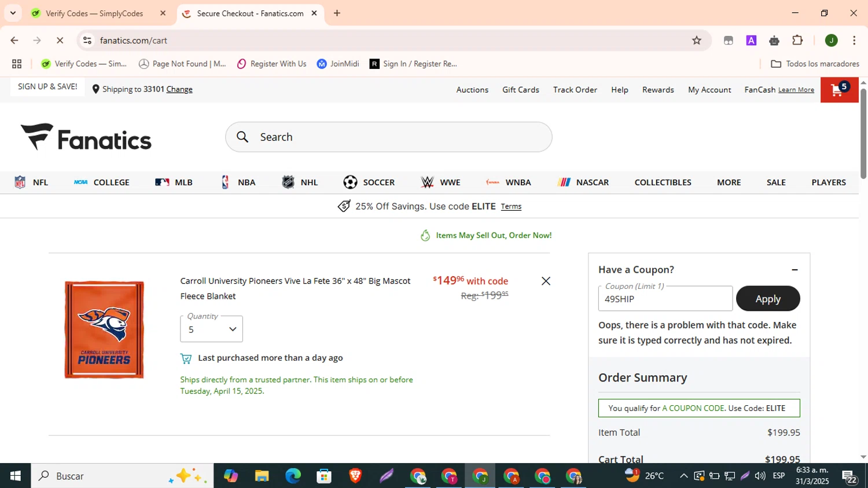This screenshot has height=488, width=868.
Task: Open the SOCCER menu
Action: pyautogui.click(x=369, y=182)
